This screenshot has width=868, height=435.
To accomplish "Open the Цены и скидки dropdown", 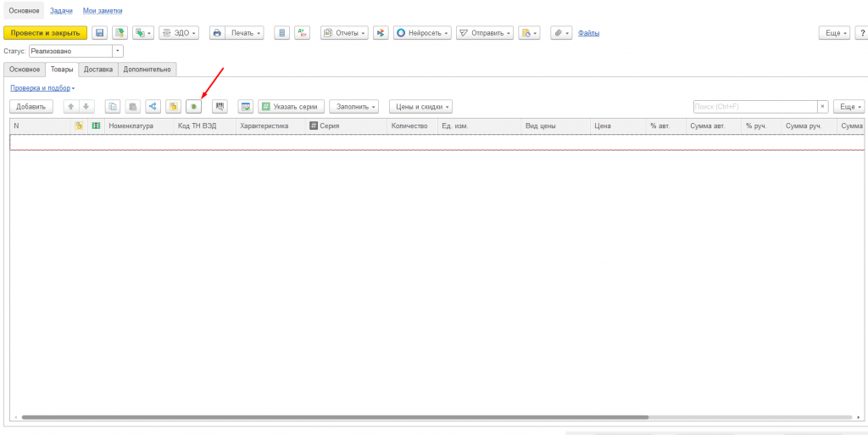I will pyautogui.click(x=420, y=106).
